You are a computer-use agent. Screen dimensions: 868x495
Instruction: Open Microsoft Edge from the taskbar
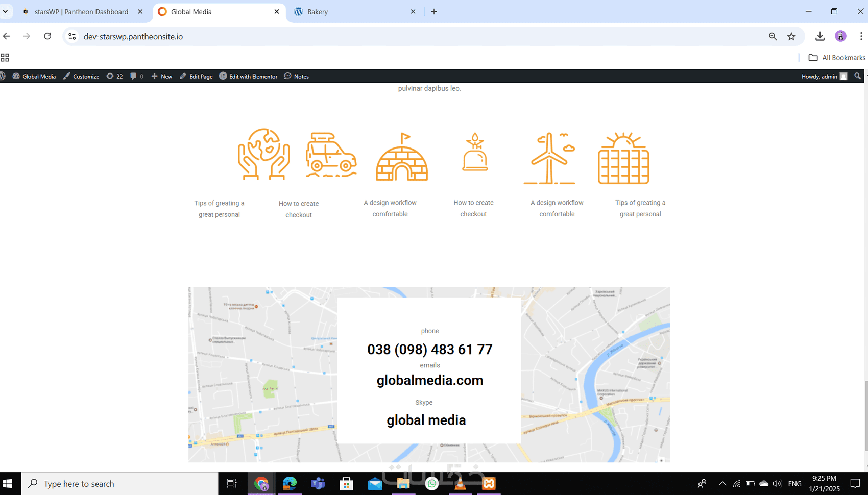(290, 484)
